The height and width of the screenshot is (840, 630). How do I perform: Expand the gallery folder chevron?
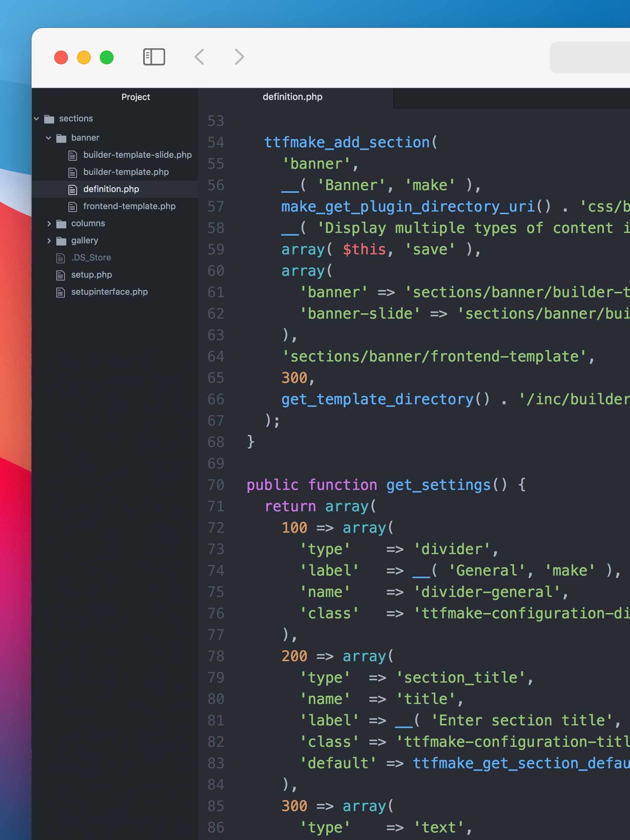pos(49,241)
